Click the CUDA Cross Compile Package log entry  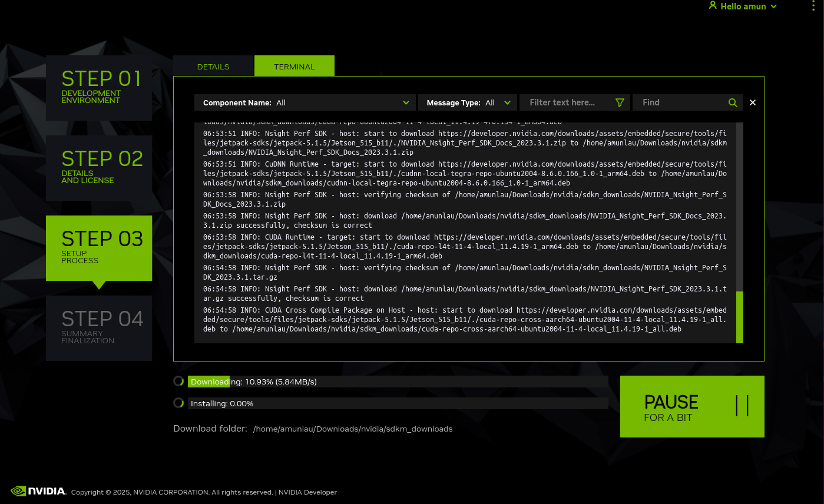pyautogui.click(x=465, y=320)
